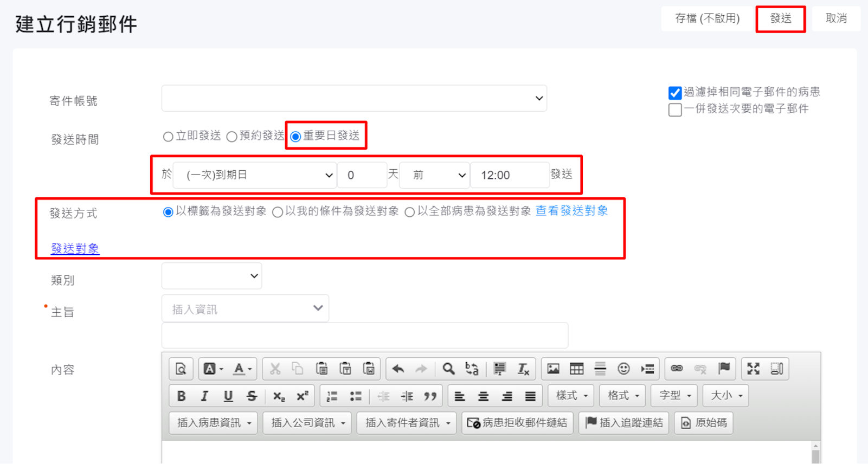Open the 格式 format dropdown
The width and height of the screenshot is (868, 464).
pyautogui.click(x=622, y=396)
